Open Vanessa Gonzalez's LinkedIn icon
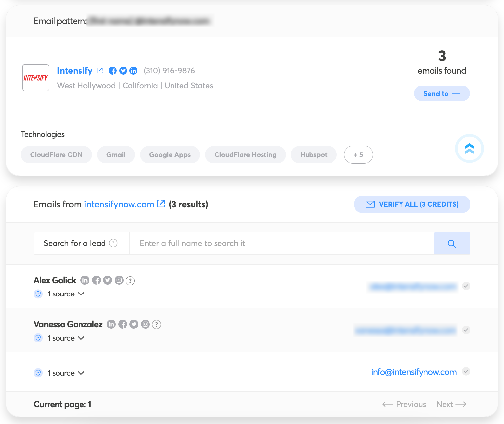Image resolution: width=504 pixels, height=424 pixels. [x=111, y=324]
